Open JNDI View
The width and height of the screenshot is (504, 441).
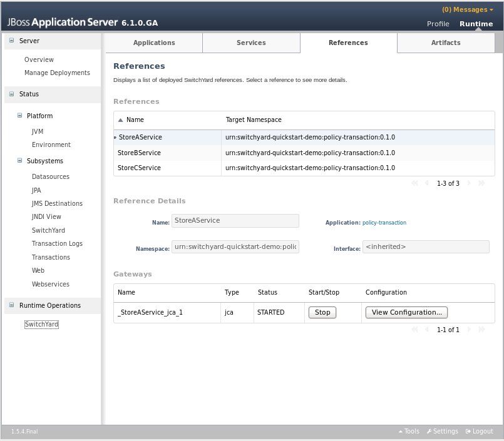pyautogui.click(x=46, y=216)
